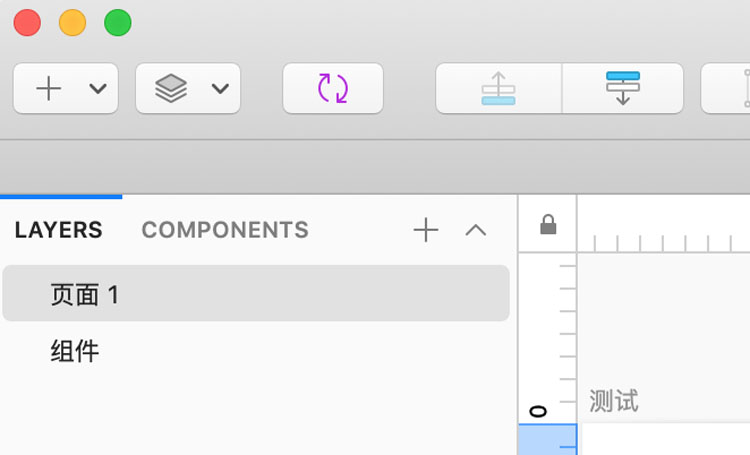This screenshot has width=750, height=455.
Task: Add a new page with the plus icon
Action: click(426, 230)
